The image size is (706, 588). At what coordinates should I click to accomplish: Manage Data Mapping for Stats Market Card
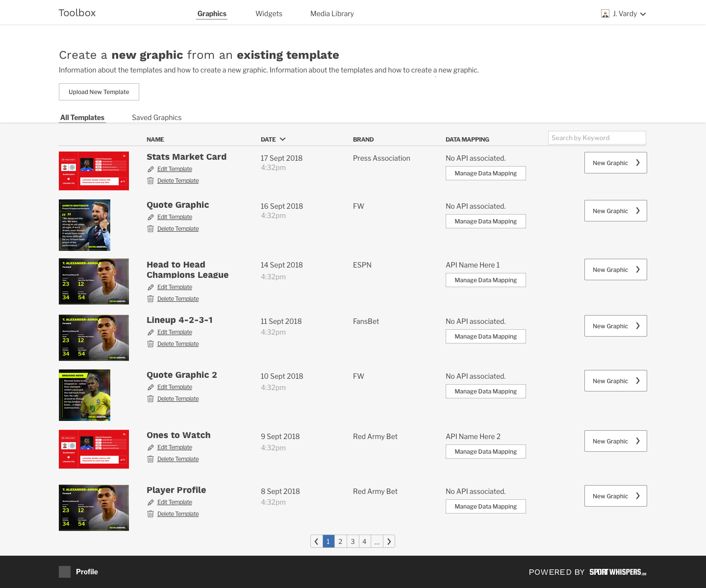486,173
